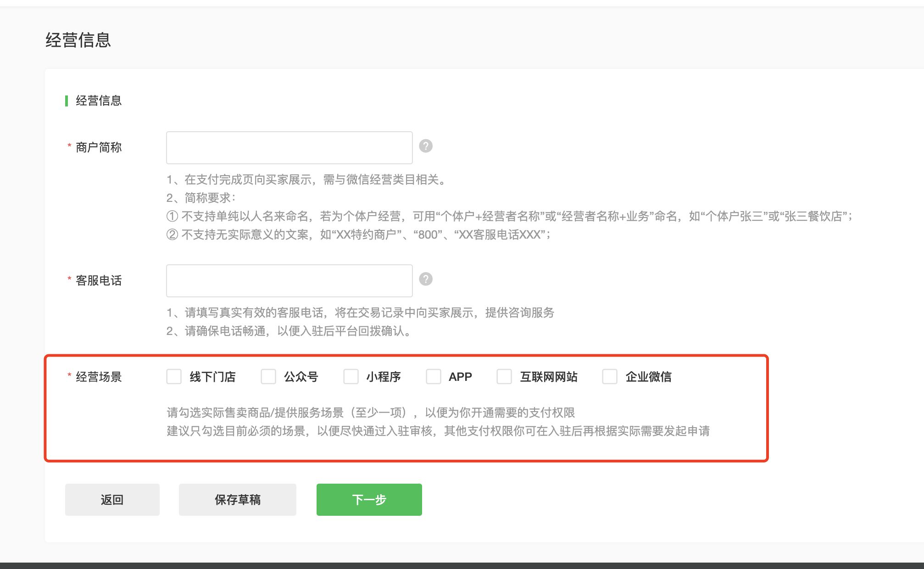Click the large 经营信息 page title

coord(78,40)
